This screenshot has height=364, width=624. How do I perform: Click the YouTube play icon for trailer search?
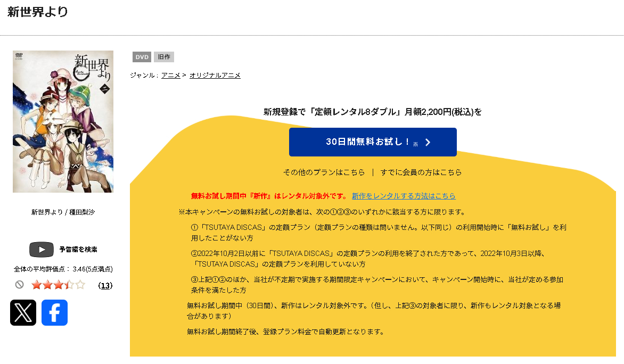click(x=42, y=250)
